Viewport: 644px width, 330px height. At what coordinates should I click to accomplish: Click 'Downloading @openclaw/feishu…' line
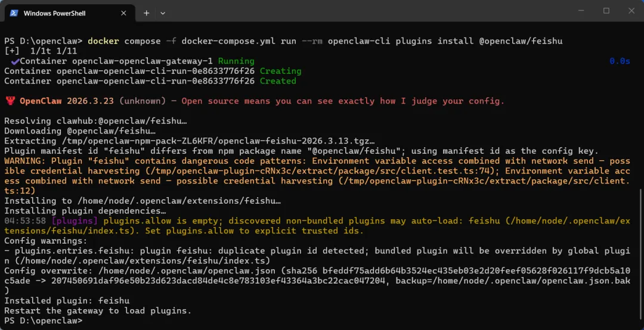click(x=80, y=131)
